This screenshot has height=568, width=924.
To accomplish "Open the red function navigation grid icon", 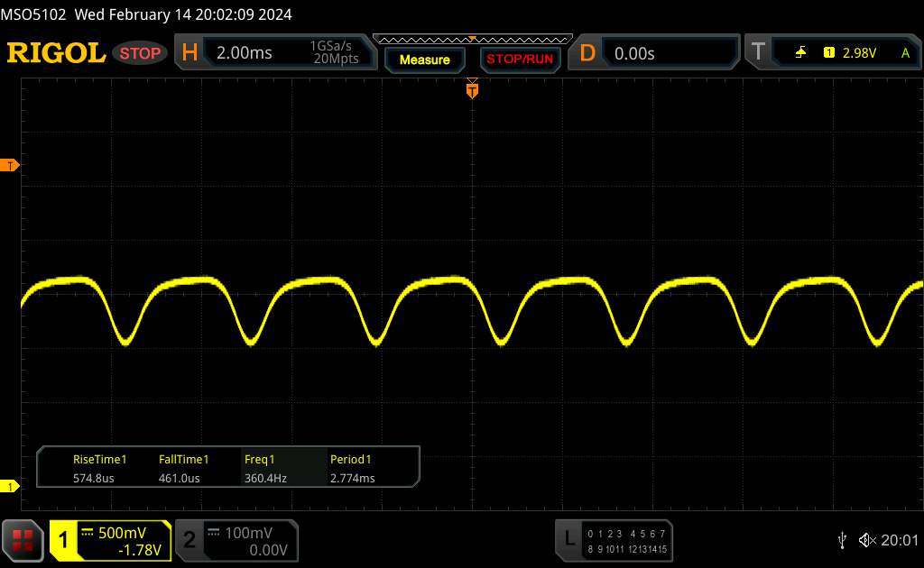I will pos(23,540).
